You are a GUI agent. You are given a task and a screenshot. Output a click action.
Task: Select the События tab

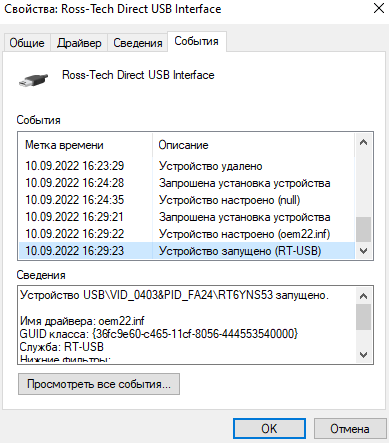pyautogui.click(x=197, y=41)
